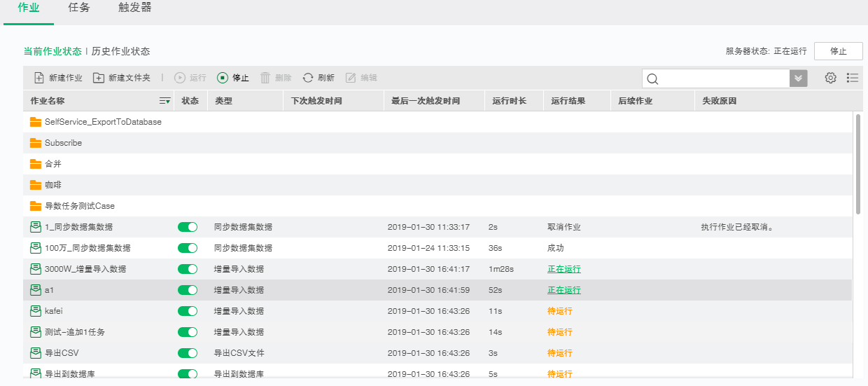Toggle off the 导出CSV job switch

[x=188, y=353]
